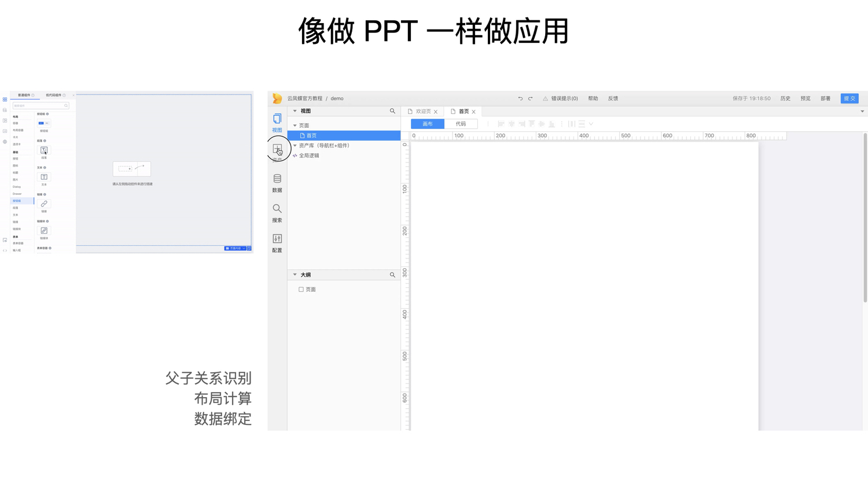868x488 pixels.
Task: Open the 数据 (data) panel in the left sidebar
Action: (277, 182)
